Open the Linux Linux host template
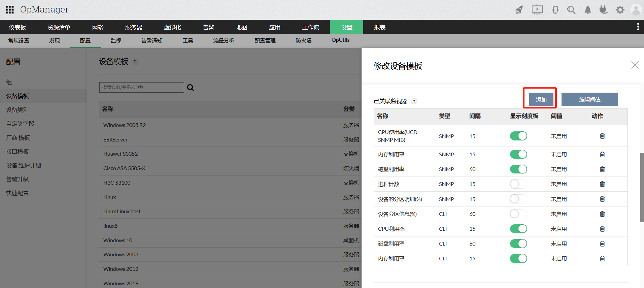This screenshot has width=644, height=288. point(122,211)
